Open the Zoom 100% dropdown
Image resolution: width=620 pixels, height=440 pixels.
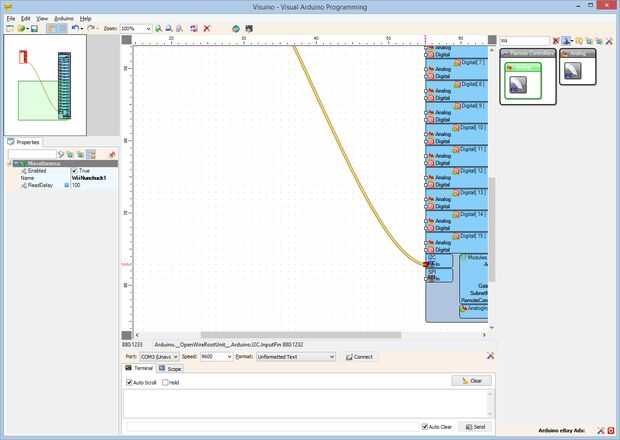149,28
